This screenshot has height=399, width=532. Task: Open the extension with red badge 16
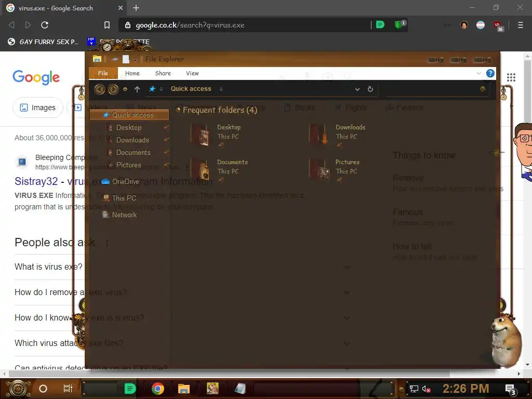pos(498,26)
